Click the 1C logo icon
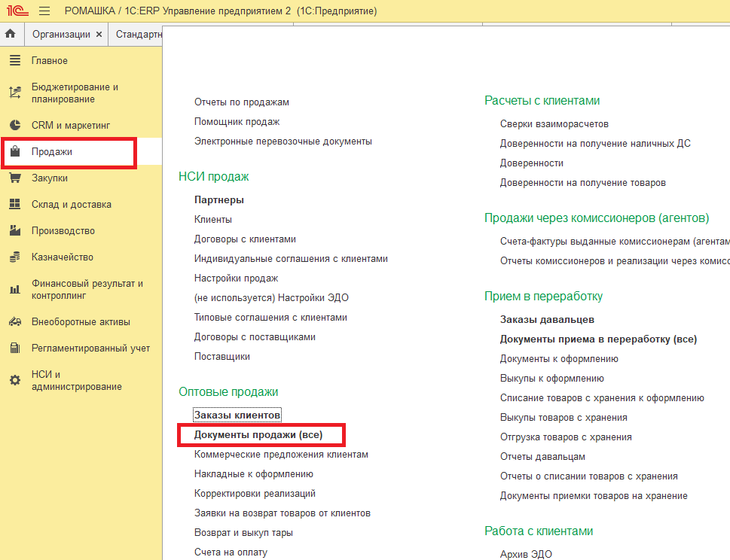 coord(17,11)
